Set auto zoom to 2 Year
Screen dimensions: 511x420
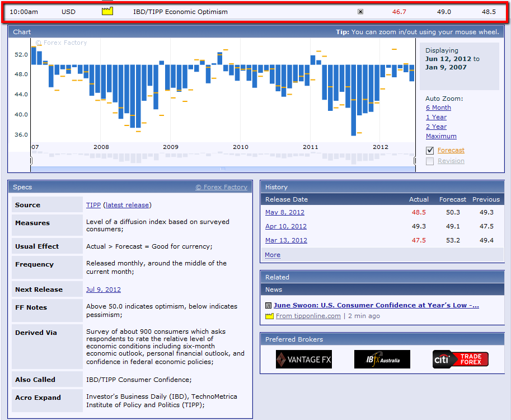(x=436, y=127)
